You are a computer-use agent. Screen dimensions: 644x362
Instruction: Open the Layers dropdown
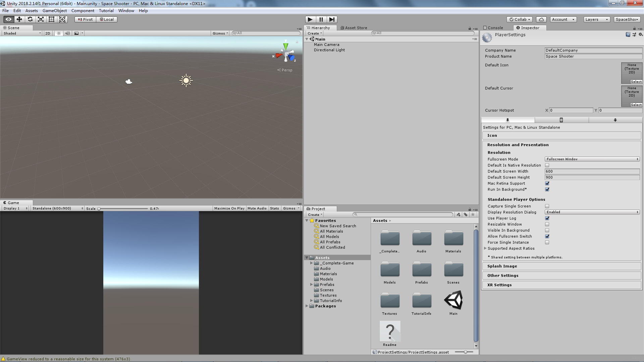tap(596, 19)
